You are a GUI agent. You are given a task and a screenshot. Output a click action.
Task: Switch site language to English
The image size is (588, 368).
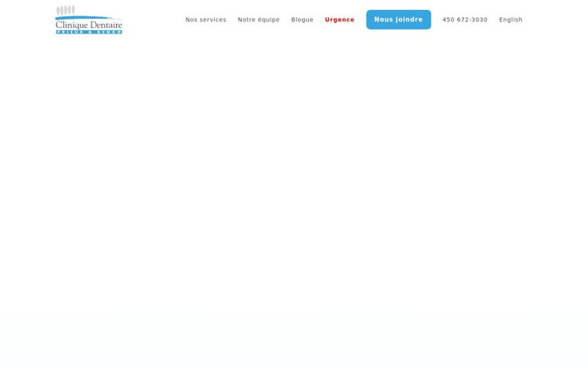tap(510, 20)
